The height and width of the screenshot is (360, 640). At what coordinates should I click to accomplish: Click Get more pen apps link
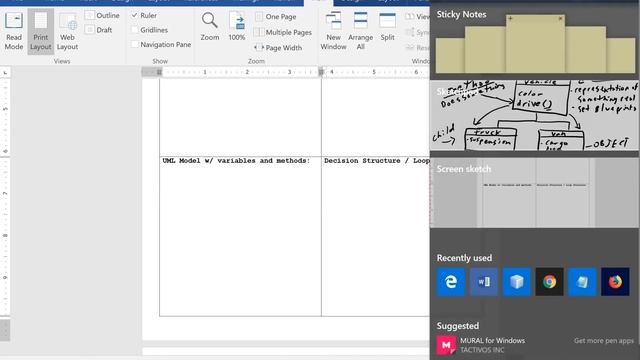[604, 341]
